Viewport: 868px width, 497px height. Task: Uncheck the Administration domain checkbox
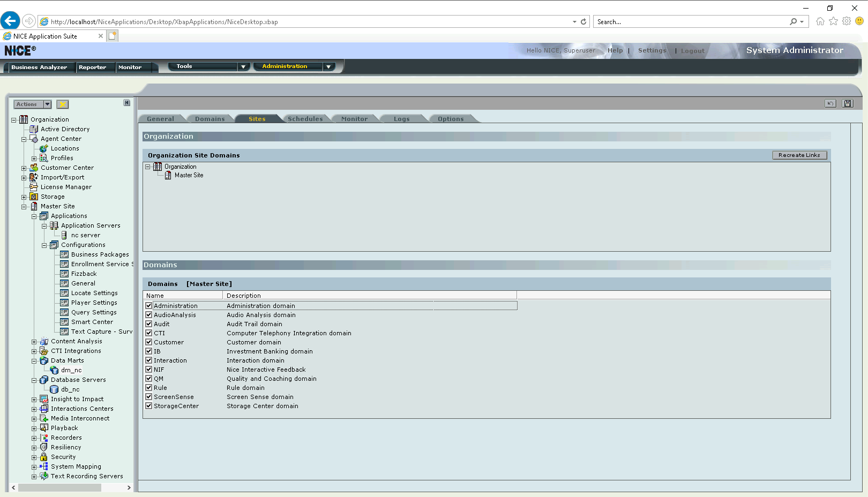click(x=149, y=306)
